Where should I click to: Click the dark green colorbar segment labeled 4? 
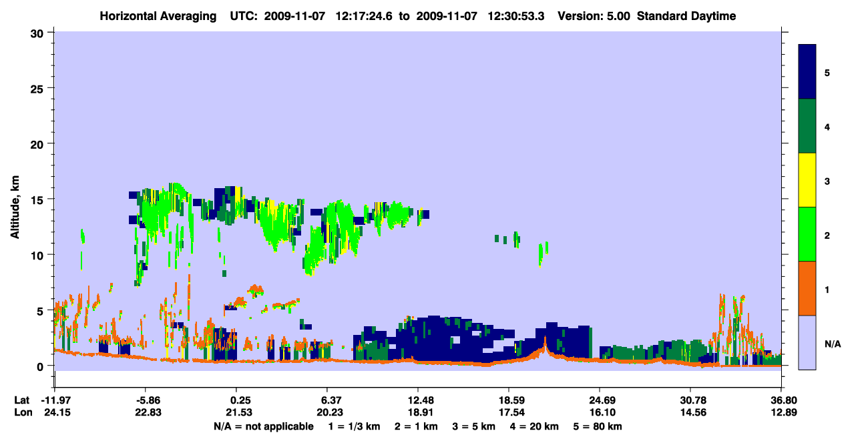point(807,126)
